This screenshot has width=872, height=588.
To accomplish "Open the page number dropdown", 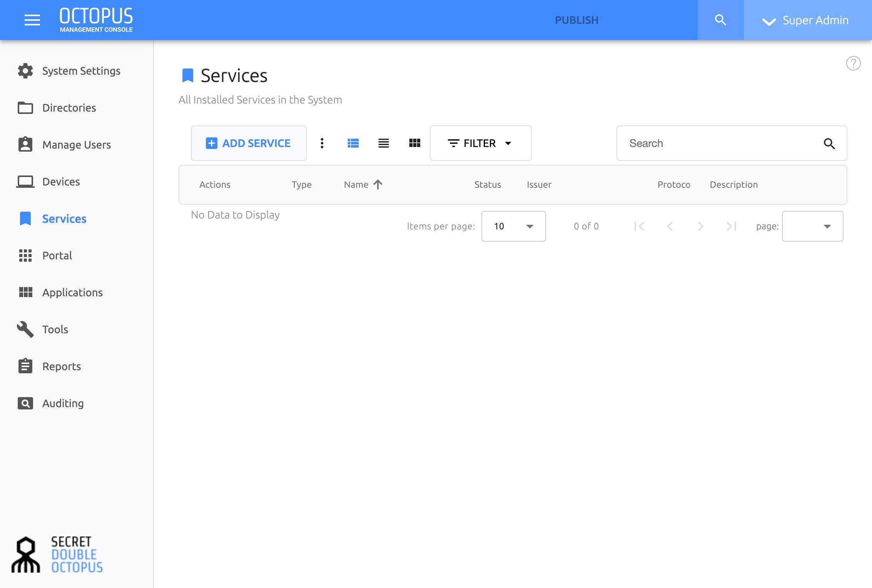I will pos(813,226).
